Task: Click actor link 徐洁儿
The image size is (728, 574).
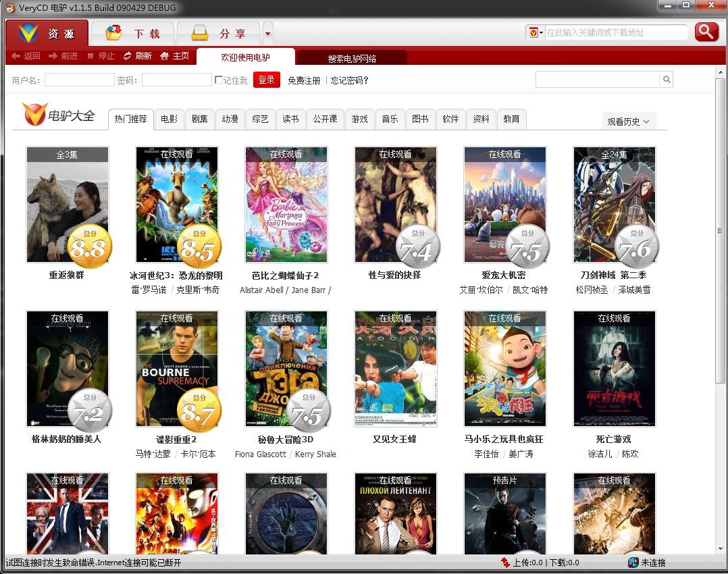Action: tap(600, 454)
